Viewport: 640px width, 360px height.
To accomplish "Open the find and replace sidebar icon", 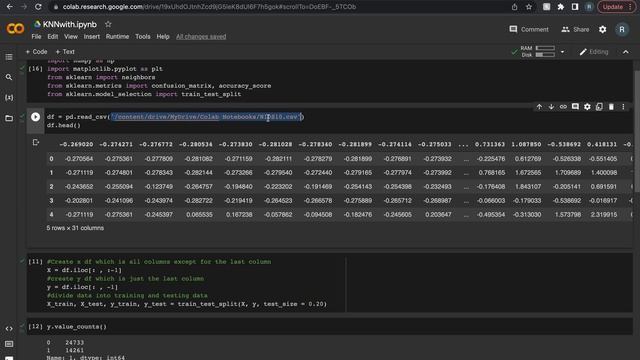I will pyautogui.click(x=9, y=77).
